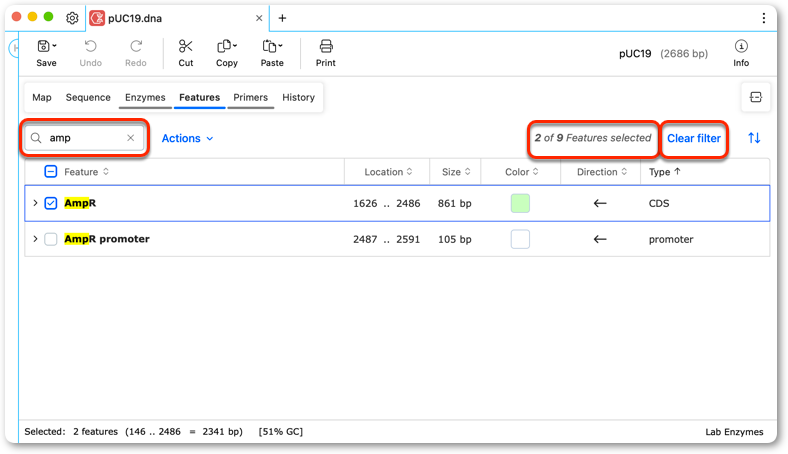Click the 105 bp size cell
788x454 pixels.
click(x=454, y=239)
